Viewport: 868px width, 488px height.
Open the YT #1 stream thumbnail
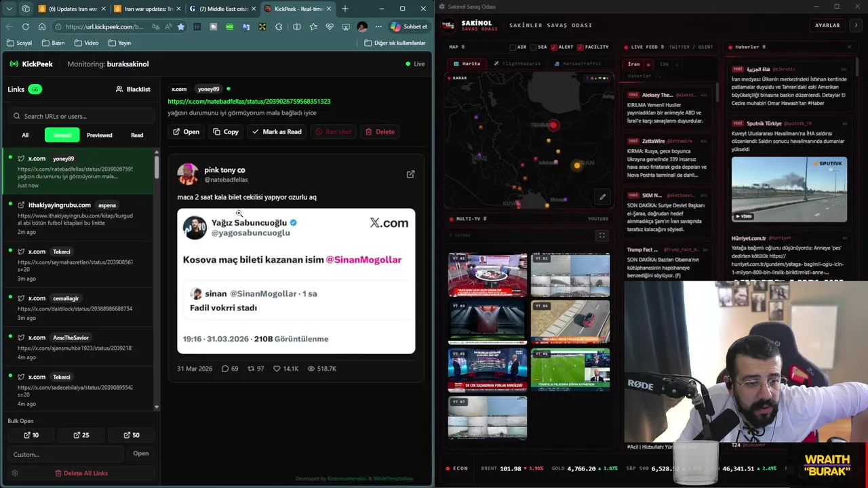click(x=488, y=275)
